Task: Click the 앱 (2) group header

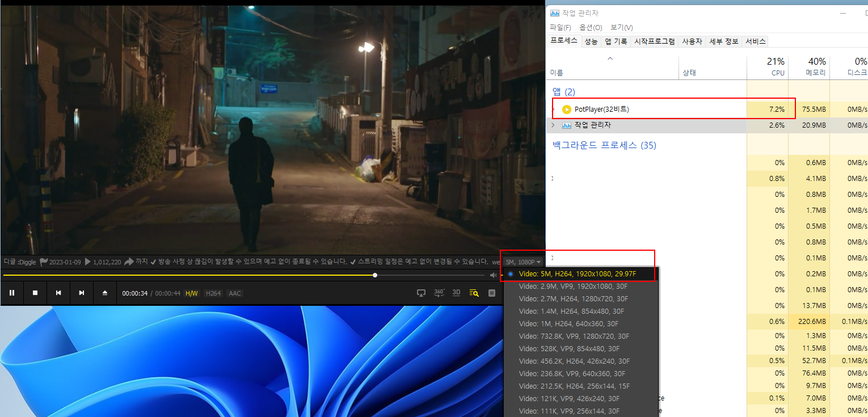Action: pyautogui.click(x=564, y=92)
